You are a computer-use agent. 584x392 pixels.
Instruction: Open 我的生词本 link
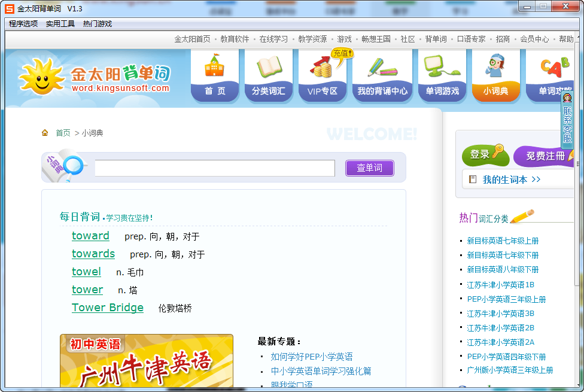pos(512,180)
